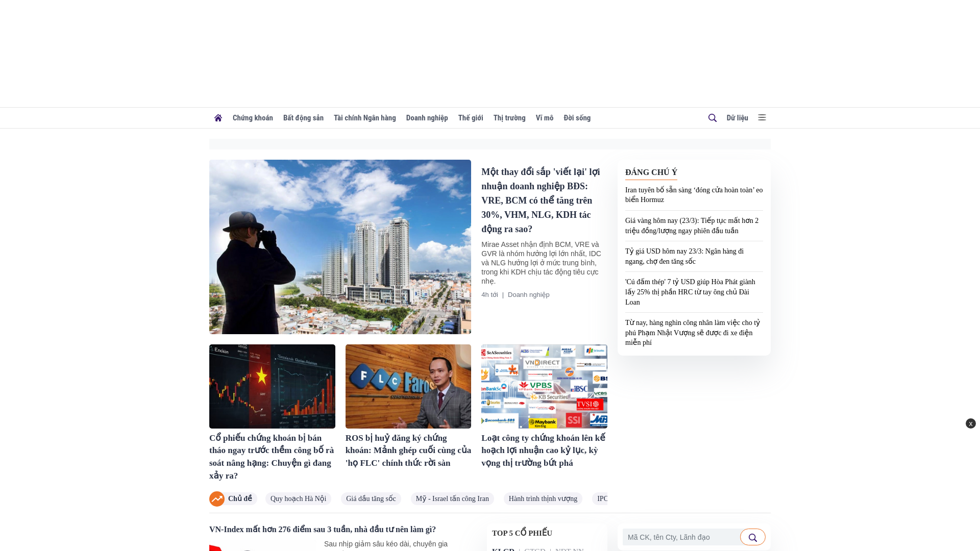Open the securities company logos thumbnail
The width and height of the screenshot is (980, 551).
click(x=544, y=386)
